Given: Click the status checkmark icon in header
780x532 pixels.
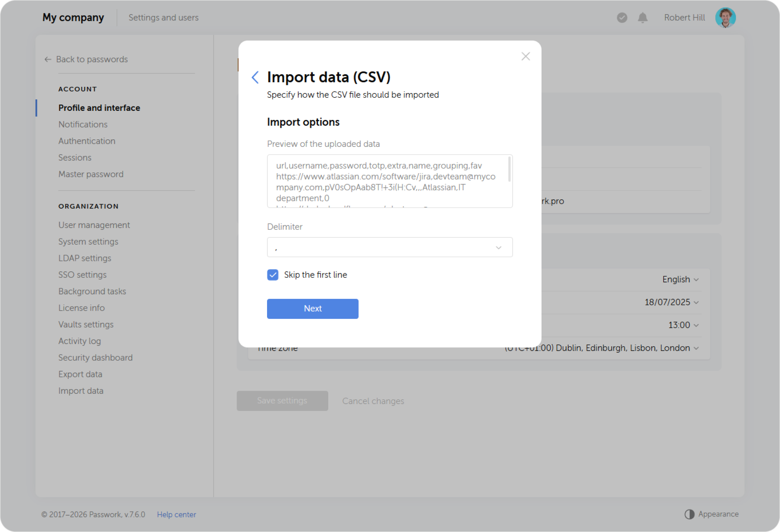Looking at the screenshot, I should point(622,17).
